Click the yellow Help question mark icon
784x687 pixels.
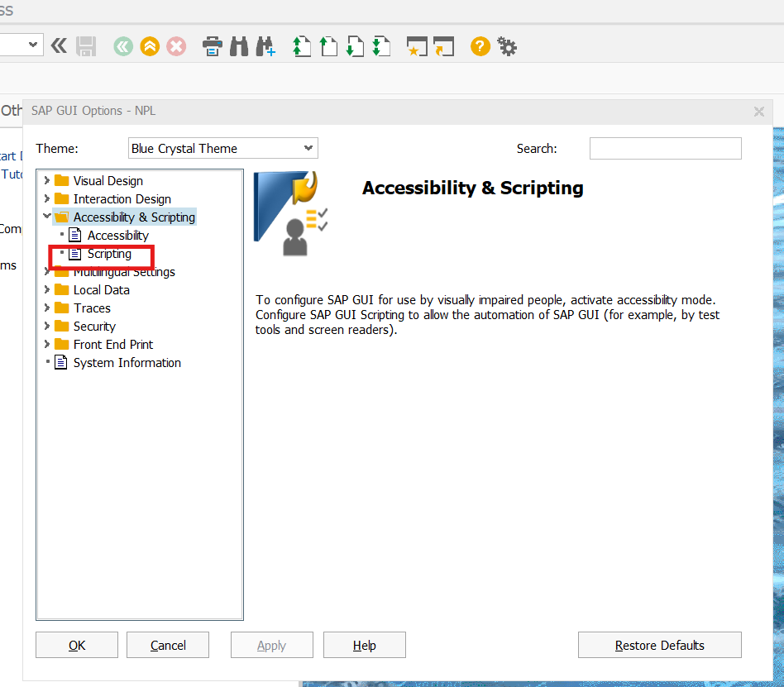click(x=480, y=46)
